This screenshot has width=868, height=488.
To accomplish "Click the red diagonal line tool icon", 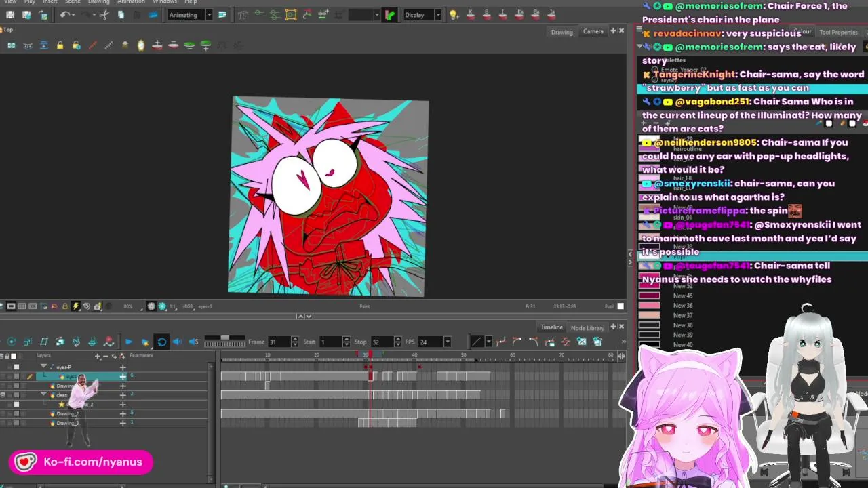I will pos(92,45).
